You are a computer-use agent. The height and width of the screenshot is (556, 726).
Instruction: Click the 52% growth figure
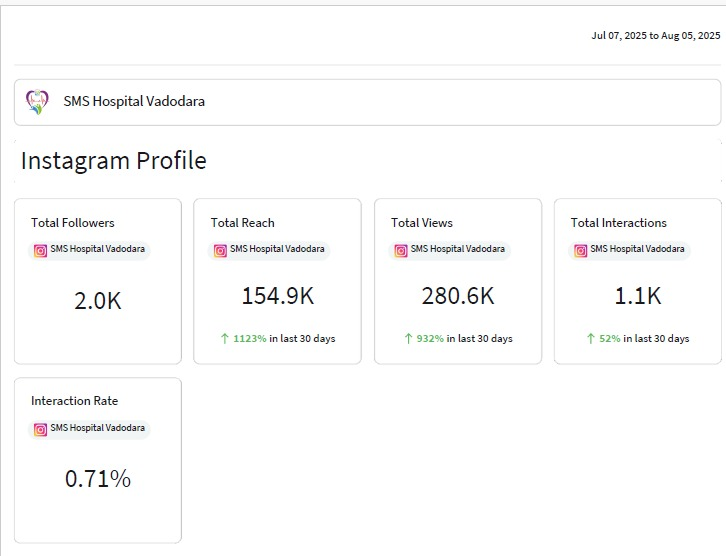(609, 338)
